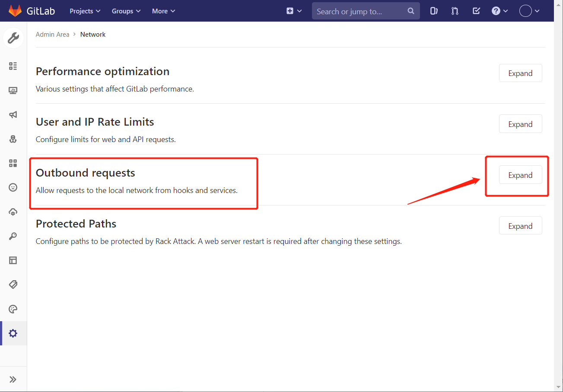Open the new item plus dropdown

point(294,11)
